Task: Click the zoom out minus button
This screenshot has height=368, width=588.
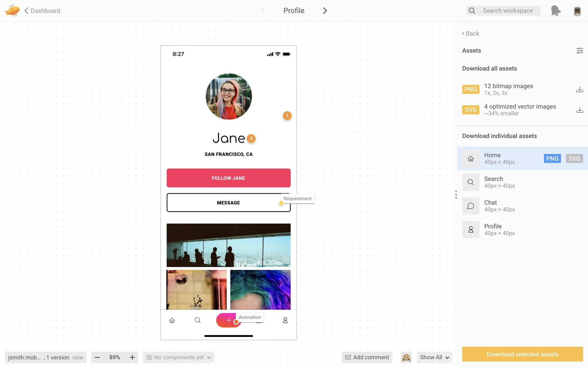Action: (97, 357)
